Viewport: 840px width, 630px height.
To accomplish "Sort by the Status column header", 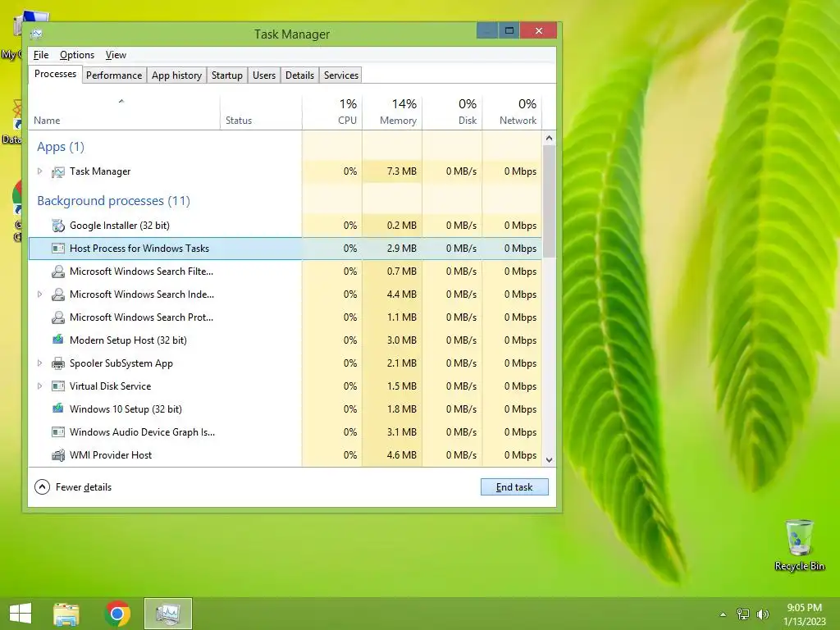I will pyautogui.click(x=261, y=112).
